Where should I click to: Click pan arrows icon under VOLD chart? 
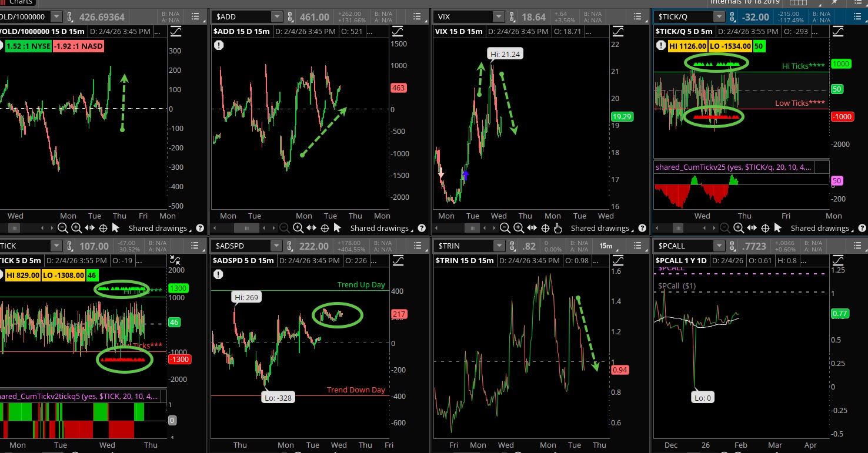[x=89, y=228]
